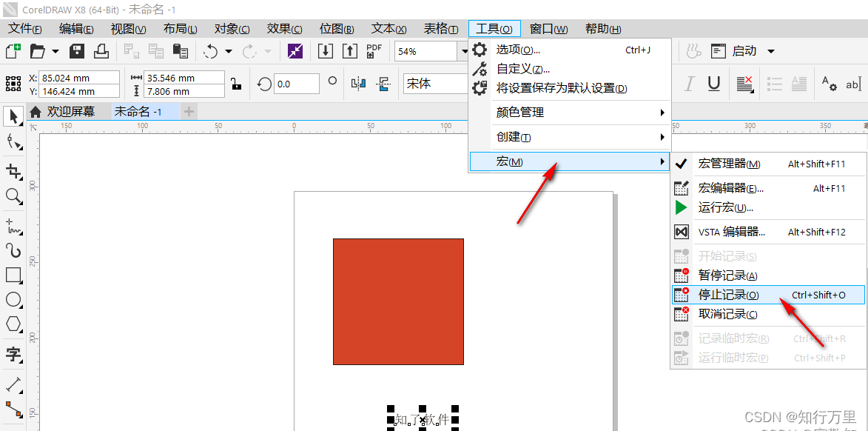The width and height of the screenshot is (868, 431).
Task: Select the Crop tool
Action: (13, 171)
